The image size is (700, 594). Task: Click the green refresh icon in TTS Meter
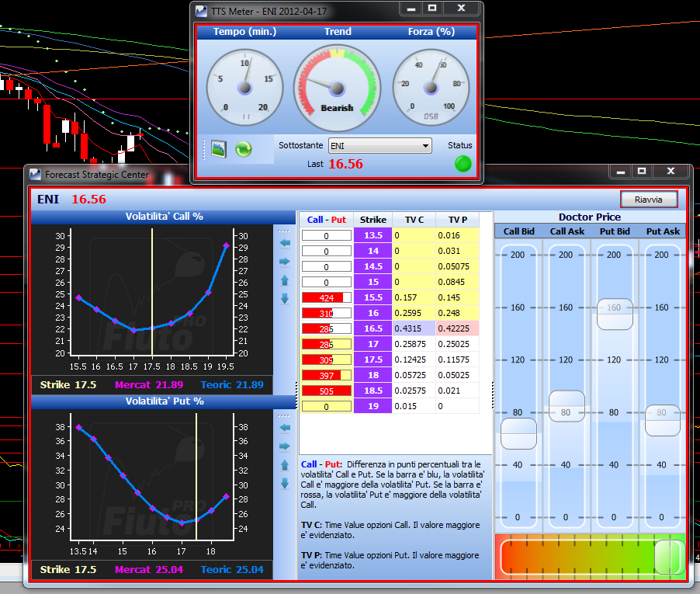point(244,149)
